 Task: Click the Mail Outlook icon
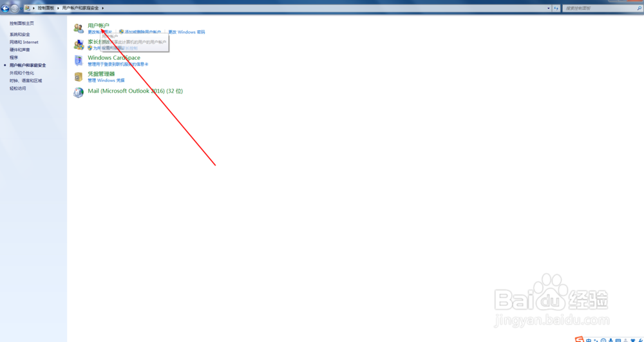[x=79, y=93]
